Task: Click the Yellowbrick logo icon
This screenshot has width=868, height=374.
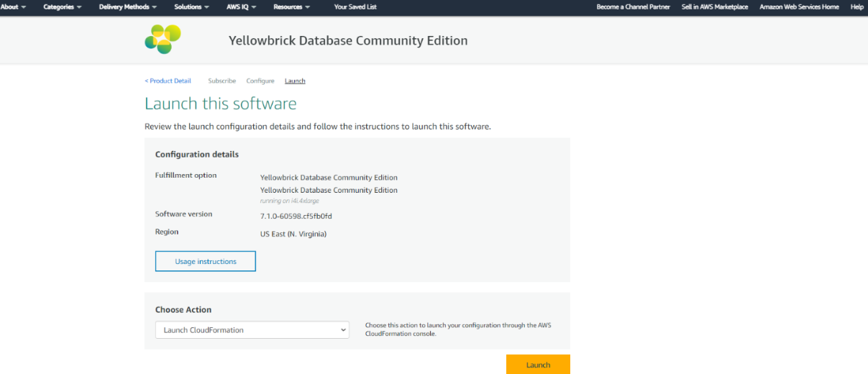Action: pyautogui.click(x=163, y=40)
